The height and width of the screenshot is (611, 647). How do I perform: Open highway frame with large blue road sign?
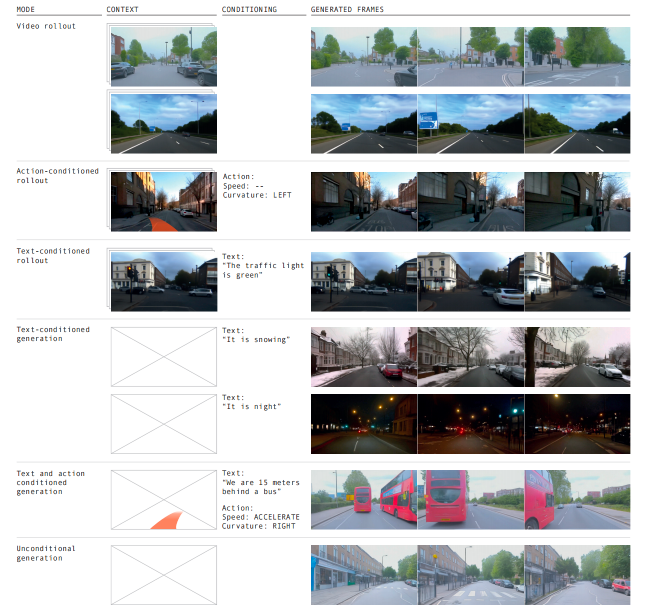pos(471,124)
